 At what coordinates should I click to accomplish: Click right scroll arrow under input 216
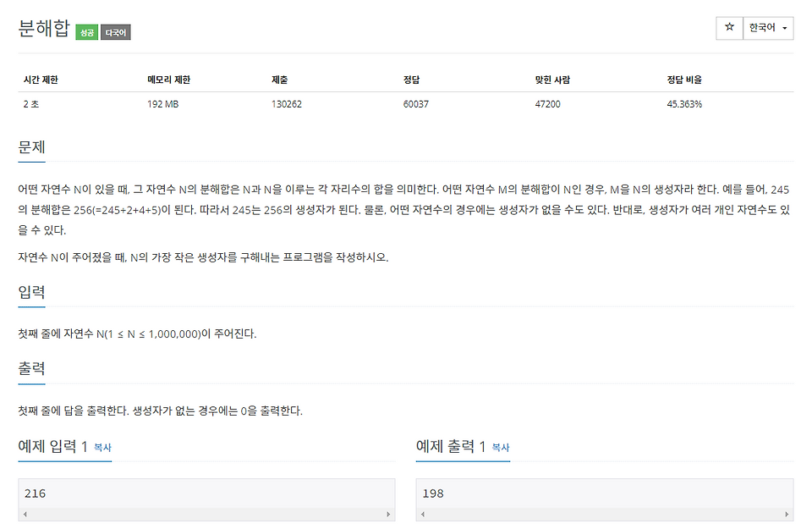point(388,514)
